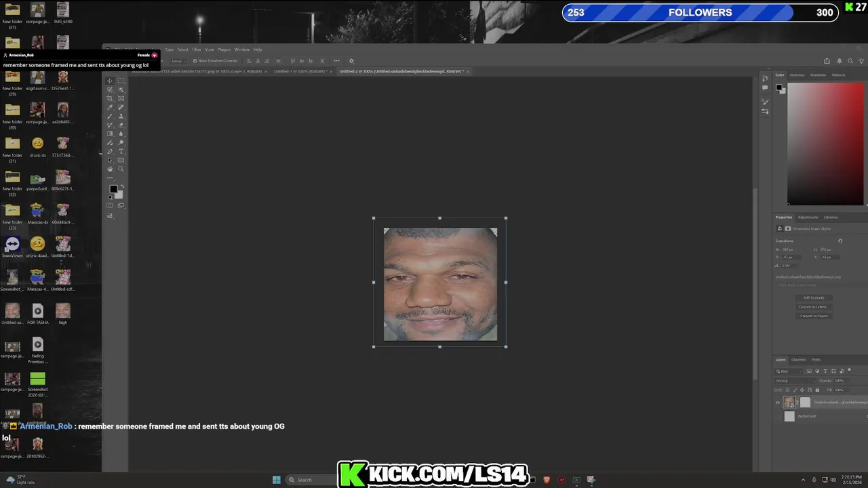Select the Crop tool
Viewport: 868px width, 488px height.
110,98
